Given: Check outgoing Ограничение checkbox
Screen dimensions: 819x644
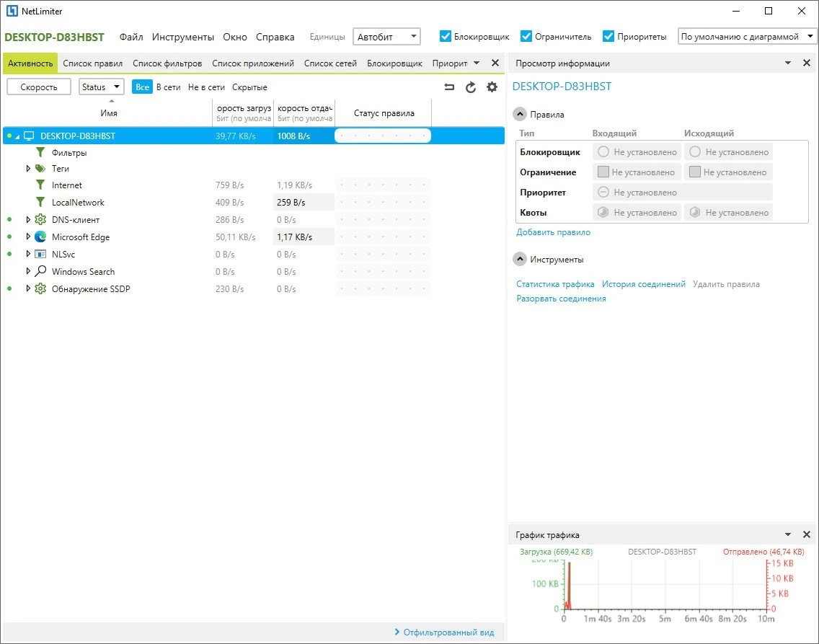Looking at the screenshot, I should tap(695, 172).
